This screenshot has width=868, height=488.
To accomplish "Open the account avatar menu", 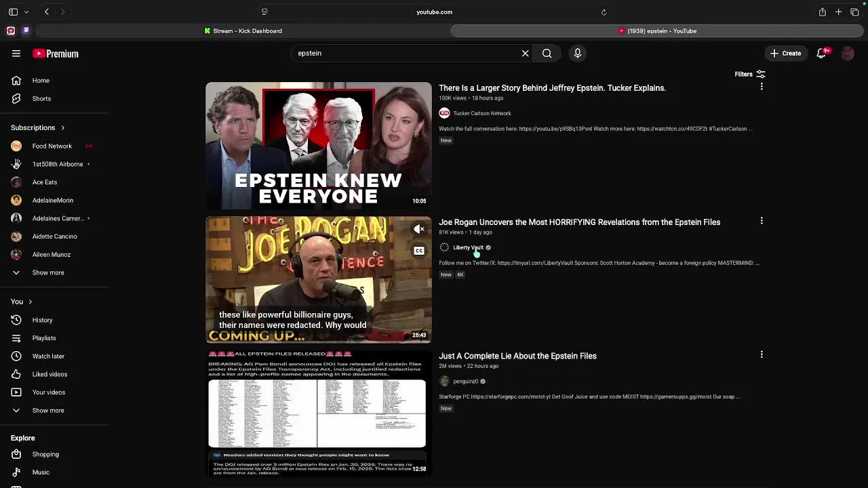I will point(848,54).
